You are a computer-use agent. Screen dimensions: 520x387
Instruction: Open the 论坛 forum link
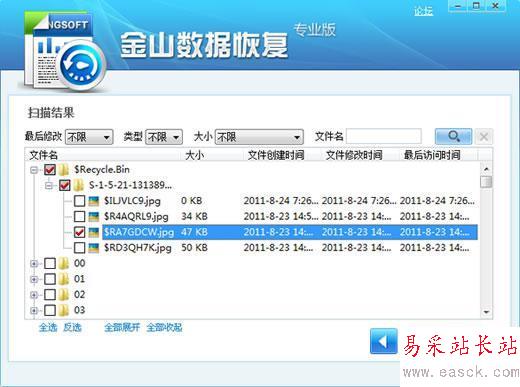(x=423, y=11)
